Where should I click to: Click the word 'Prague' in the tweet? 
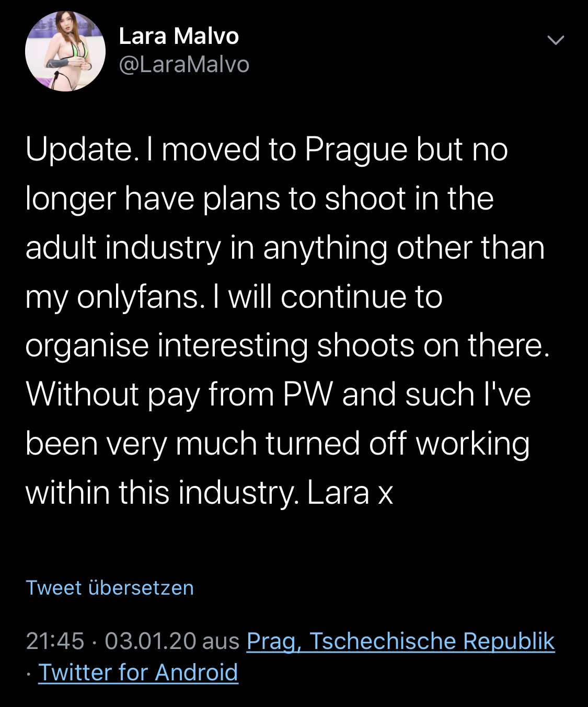click(355, 149)
